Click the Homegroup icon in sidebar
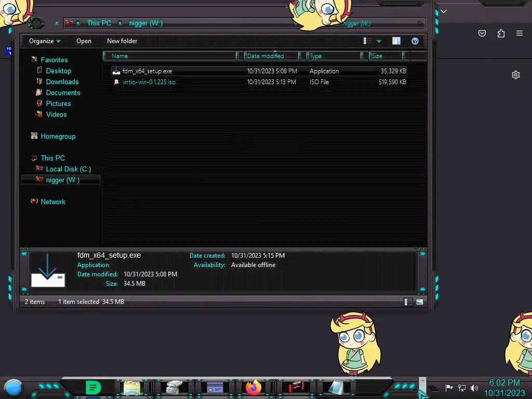Screen dimensions: 532x399 pos(34,136)
